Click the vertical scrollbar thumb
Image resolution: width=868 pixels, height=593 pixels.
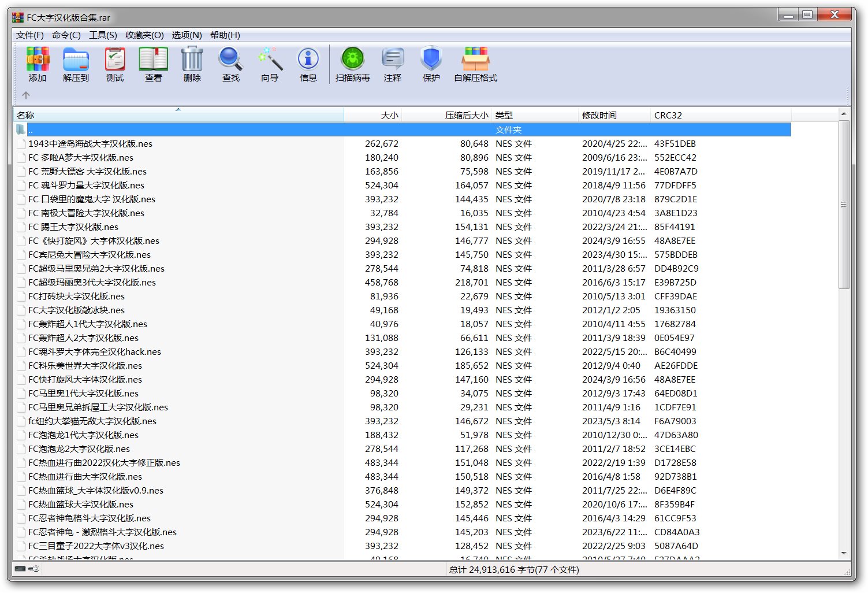(844, 205)
